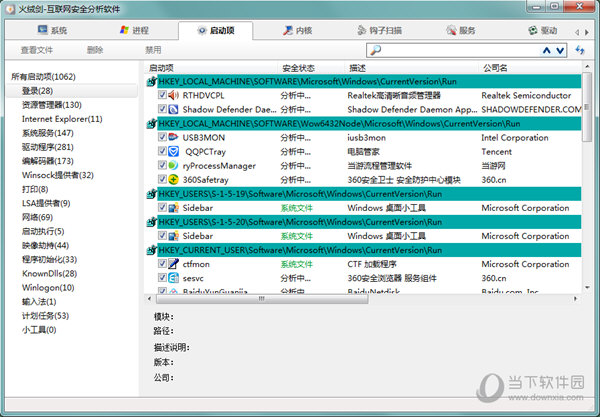Screen dimensions: 600x417
Task: Click the S-1-5-20 Sidebar icon
Action: point(174,236)
